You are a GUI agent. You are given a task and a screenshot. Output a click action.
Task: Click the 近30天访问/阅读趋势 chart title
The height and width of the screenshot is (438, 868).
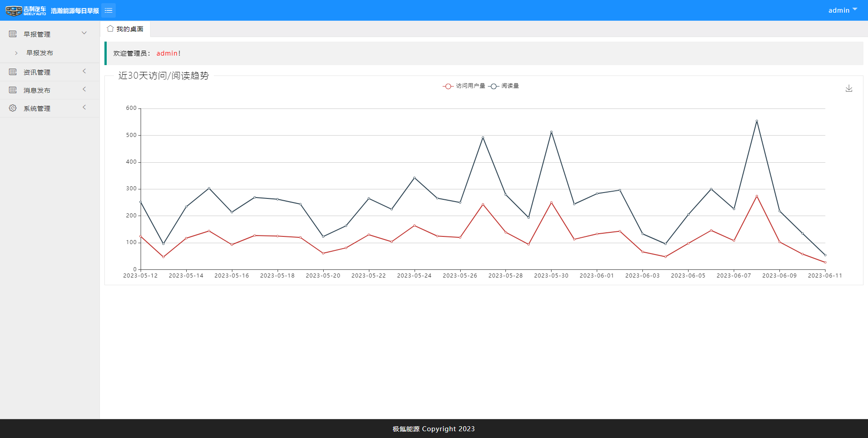coord(164,75)
